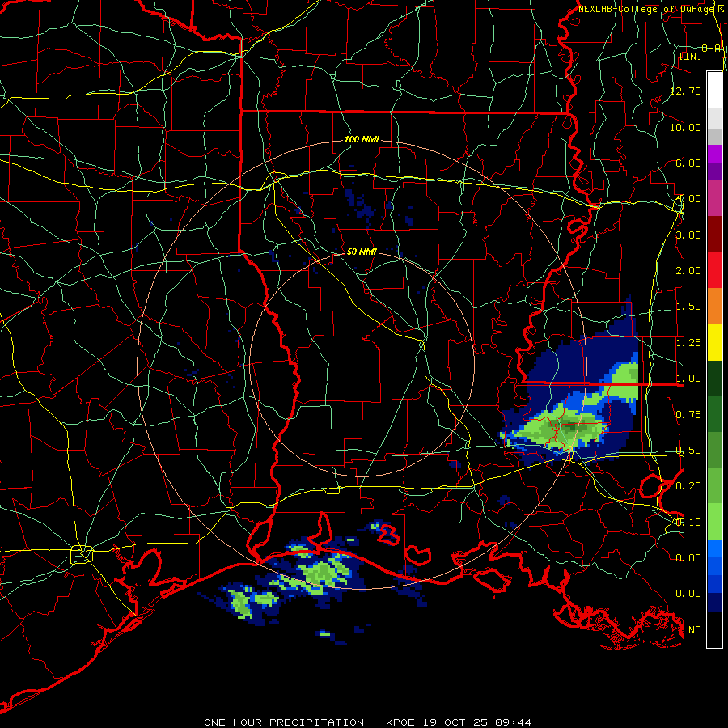Click the 1.00 legend value

[x=688, y=379]
